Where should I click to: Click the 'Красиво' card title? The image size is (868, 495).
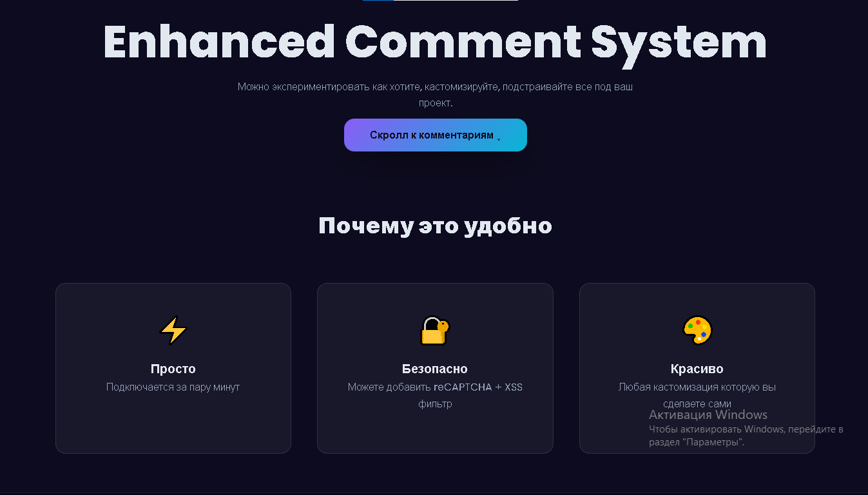coord(697,369)
